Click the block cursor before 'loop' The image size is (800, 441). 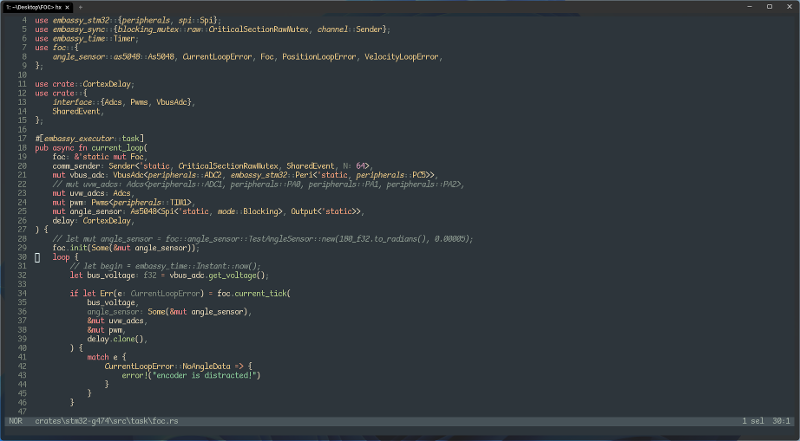click(37, 258)
